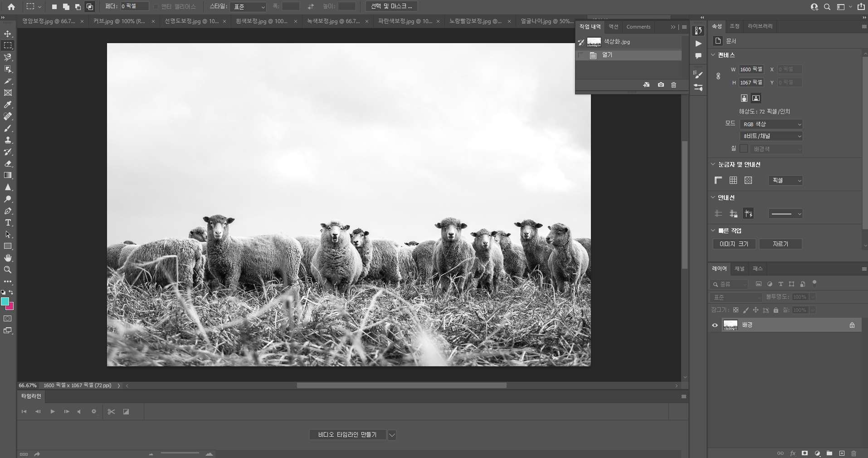This screenshot has height=458, width=868.
Task: Click 비디오 타임라인 만들기 button
Action: tap(347, 435)
